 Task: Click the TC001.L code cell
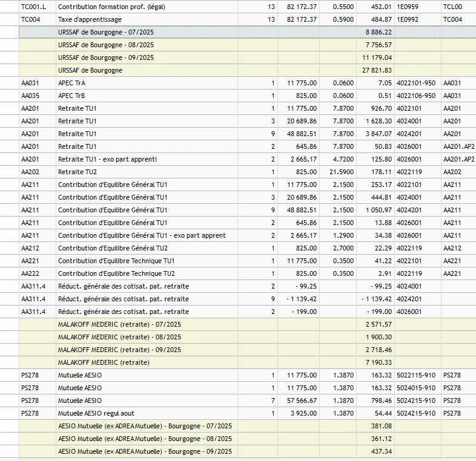(x=33, y=7)
